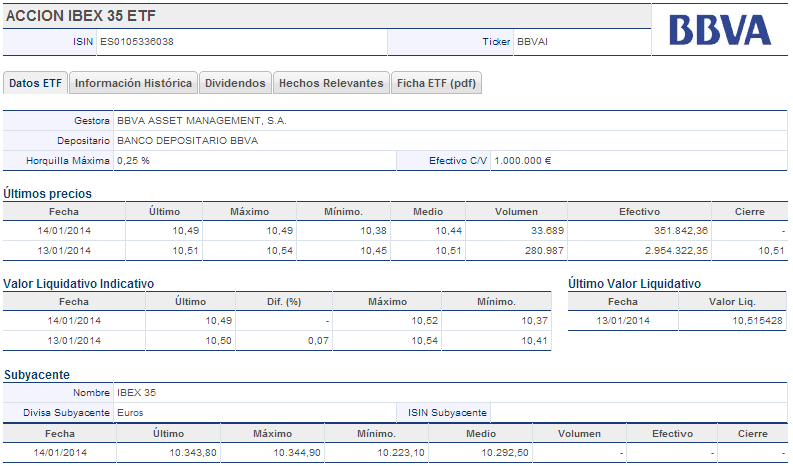Click the Valor Liquidativo Indicativo heading
This screenshot has height=466, width=793.
pos(78,283)
